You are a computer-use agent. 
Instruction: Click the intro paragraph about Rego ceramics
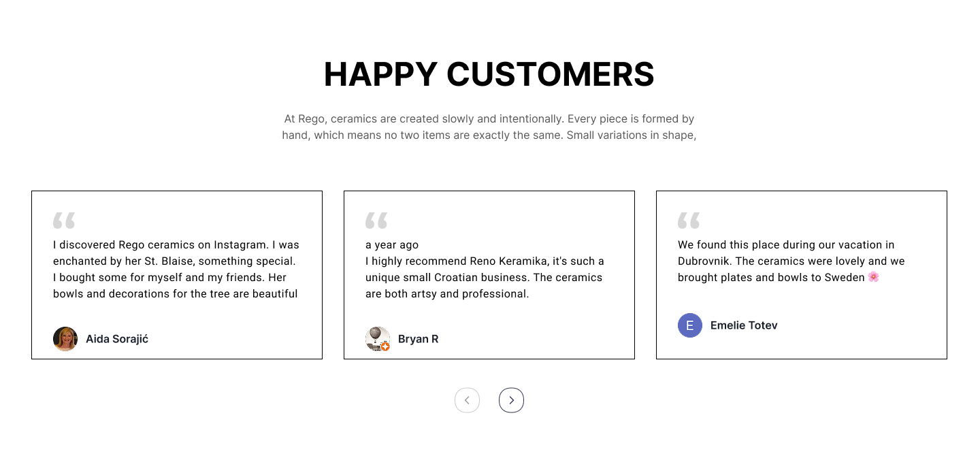[x=489, y=127]
